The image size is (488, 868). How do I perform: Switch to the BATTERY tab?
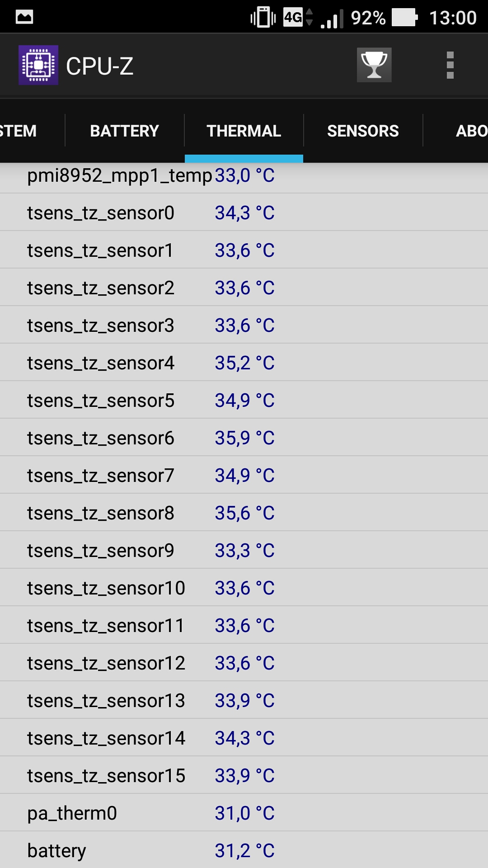point(125,131)
